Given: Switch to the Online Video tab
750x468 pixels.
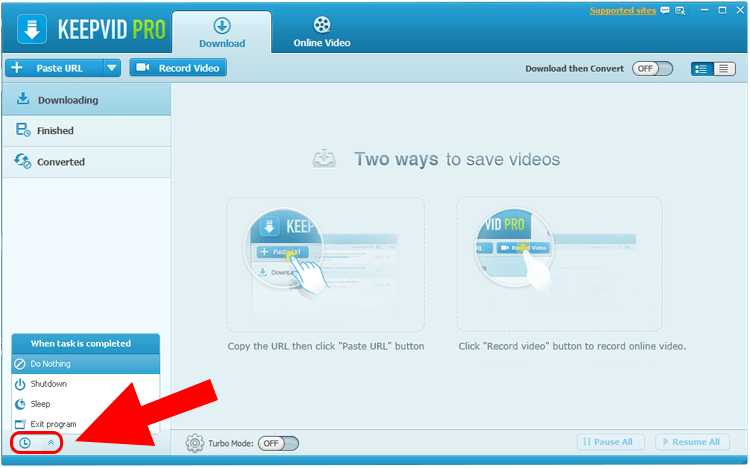Looking at the screenshot, I should pyautogui.click(x=322, y=33).
